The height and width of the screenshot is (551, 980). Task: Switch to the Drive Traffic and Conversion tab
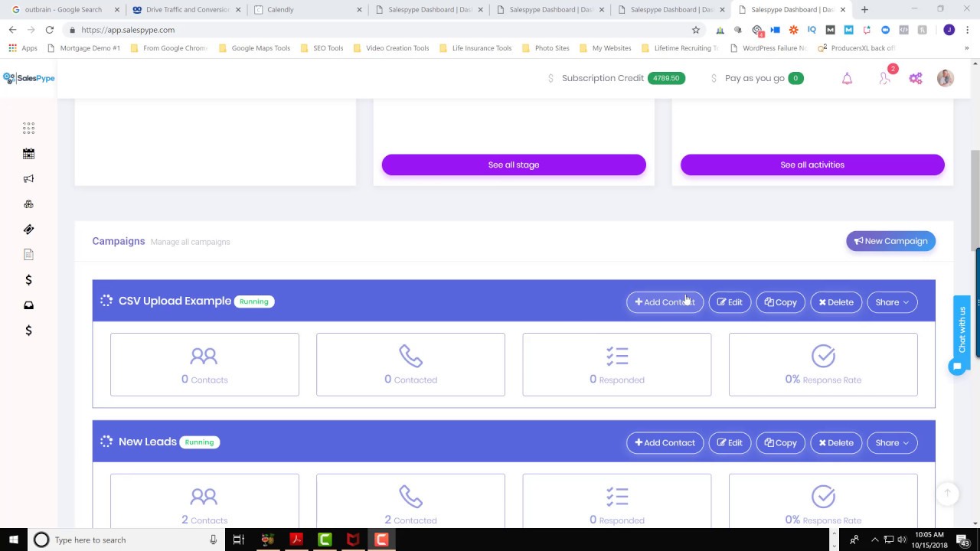tap(186, 10)
